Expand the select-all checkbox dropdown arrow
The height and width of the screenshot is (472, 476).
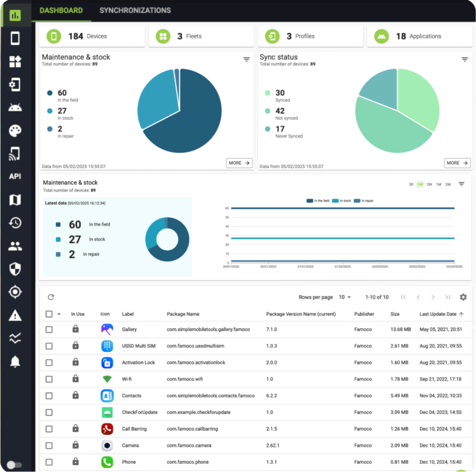[x=59, y=314]
